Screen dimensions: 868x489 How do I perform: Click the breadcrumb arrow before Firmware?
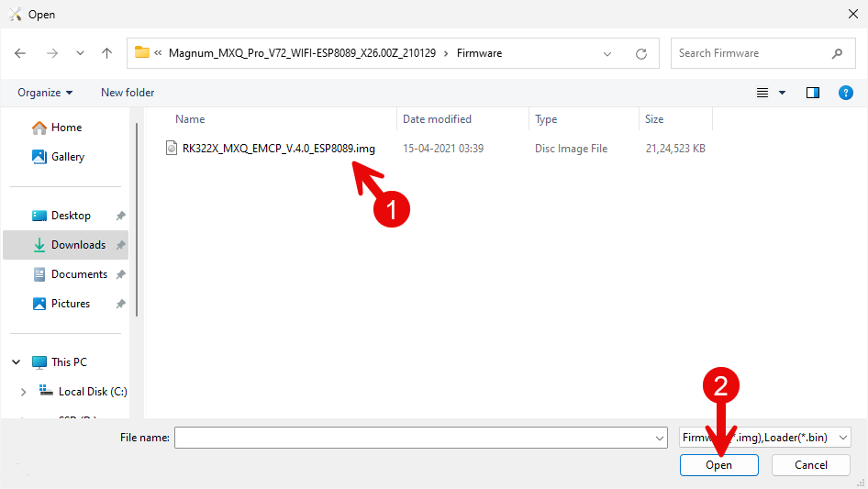point(446,54)
